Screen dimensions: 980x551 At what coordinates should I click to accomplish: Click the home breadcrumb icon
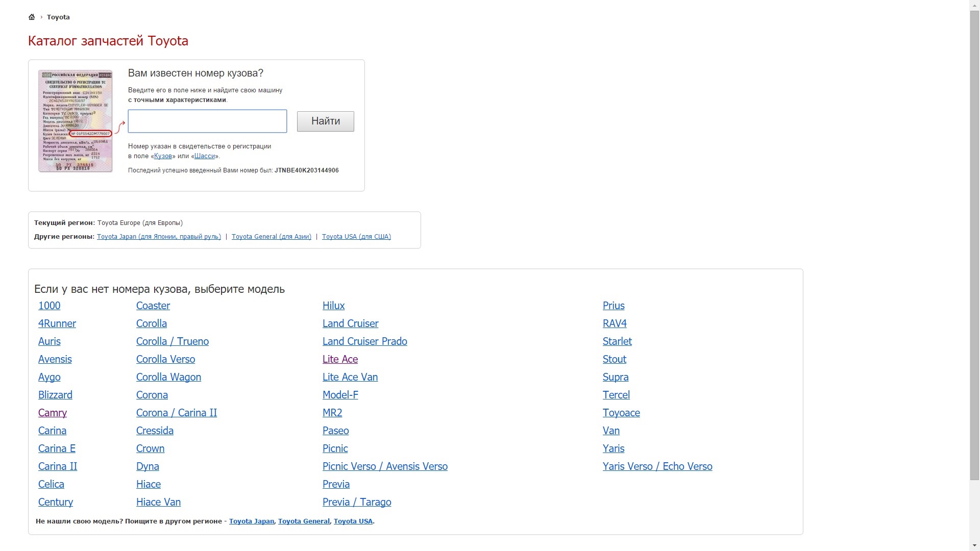32,17
